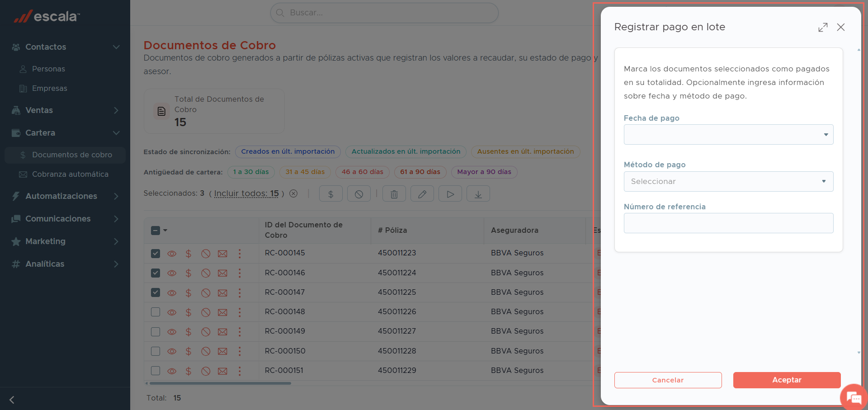Send email for RC-000151 envelope icon

point(222,371)
